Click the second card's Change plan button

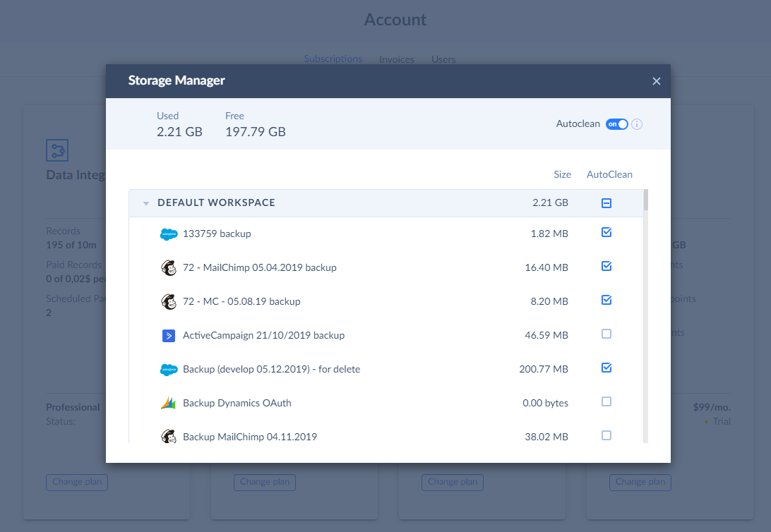265,482
